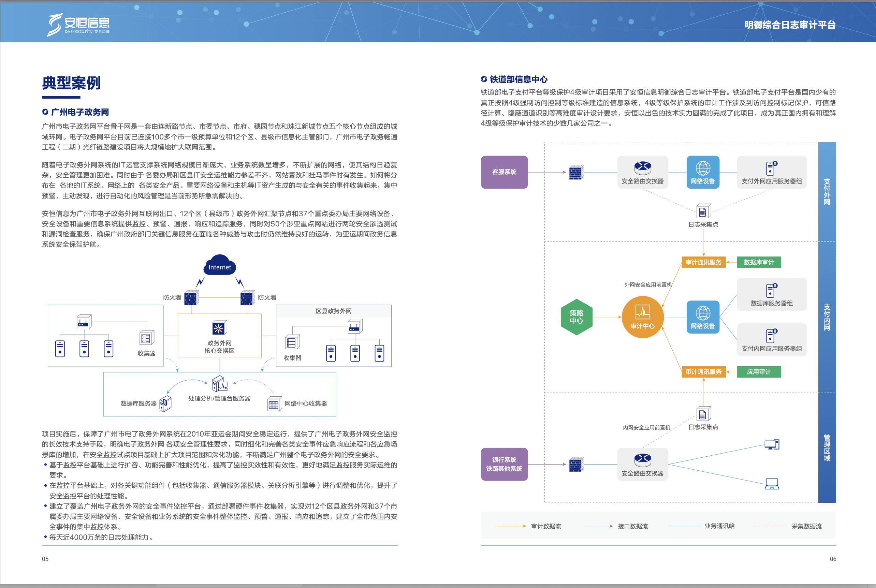Expand the 政务外网核心交换区 box
This screenshot has width=876, height=588.
[219, 336]
